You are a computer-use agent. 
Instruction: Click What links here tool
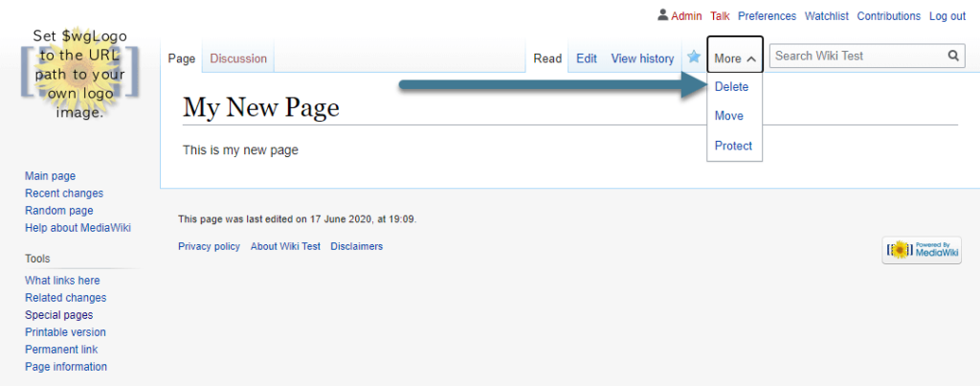(x=62, y=281)
